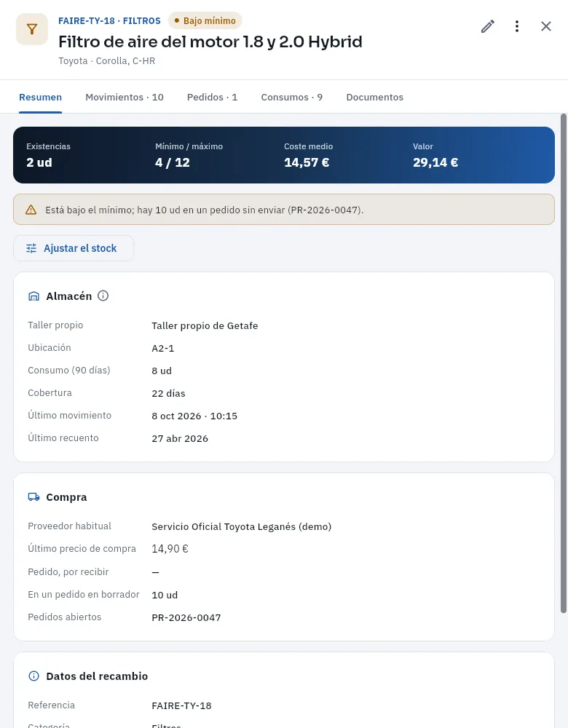Open the three-dot more options menu

click(517, 26)
